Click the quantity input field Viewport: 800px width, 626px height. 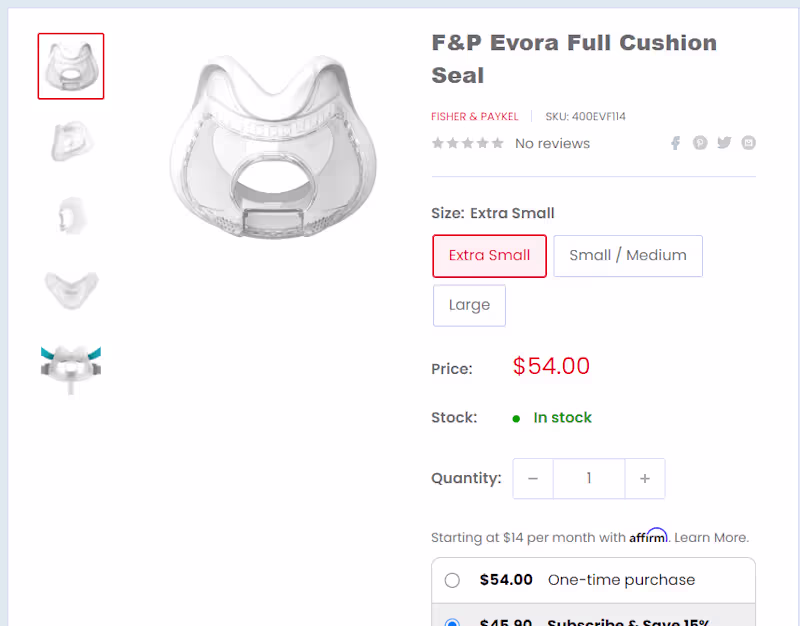coord(589,479)
